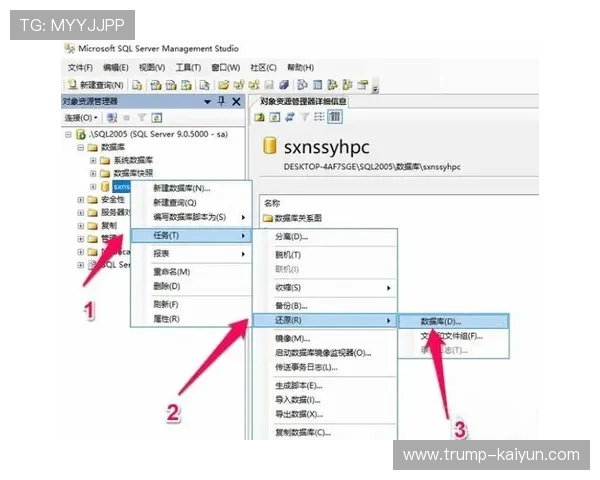Click the 数据库关系图 folder icon in list

(x=267, y=217)
